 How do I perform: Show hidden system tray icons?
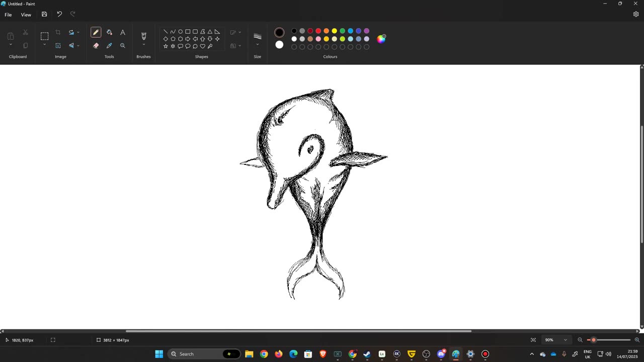click(x=532, y=354)
